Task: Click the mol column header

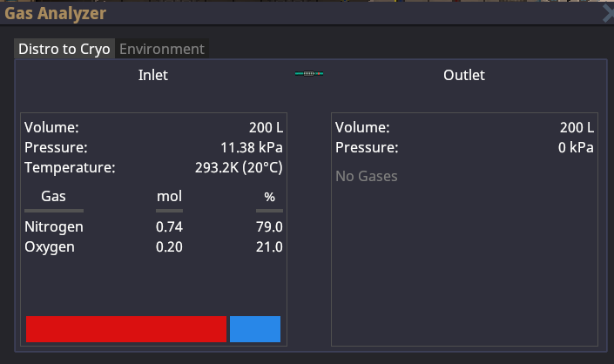Action: pos(169,196)
